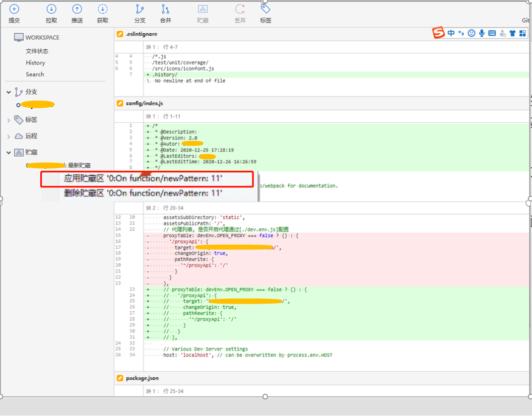This screenshot has height=417, width=532.
Task: Collapse the 分支 section in the sidebar
Action: click(9, 92)
